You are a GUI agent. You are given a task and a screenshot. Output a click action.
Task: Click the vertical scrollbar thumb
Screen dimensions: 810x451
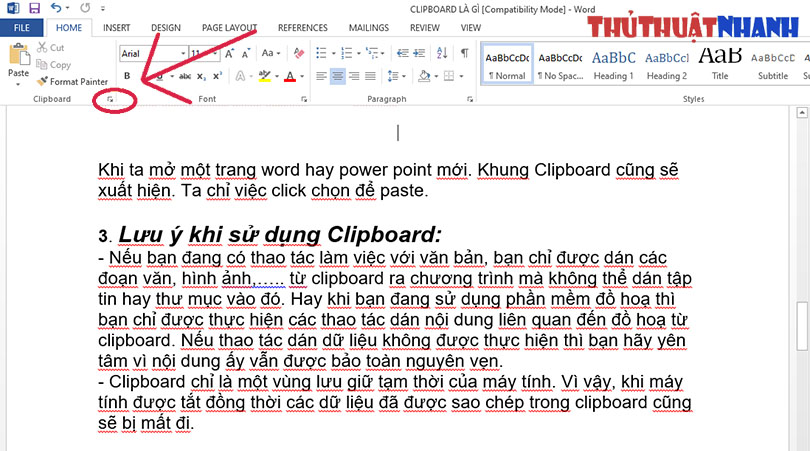[x=802, y=326]
